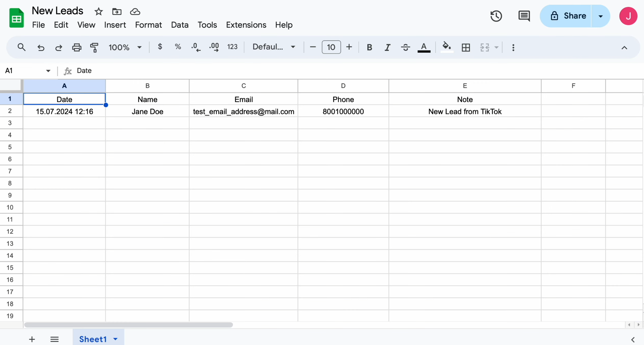Open the Extensions menu

click(246, 25)
